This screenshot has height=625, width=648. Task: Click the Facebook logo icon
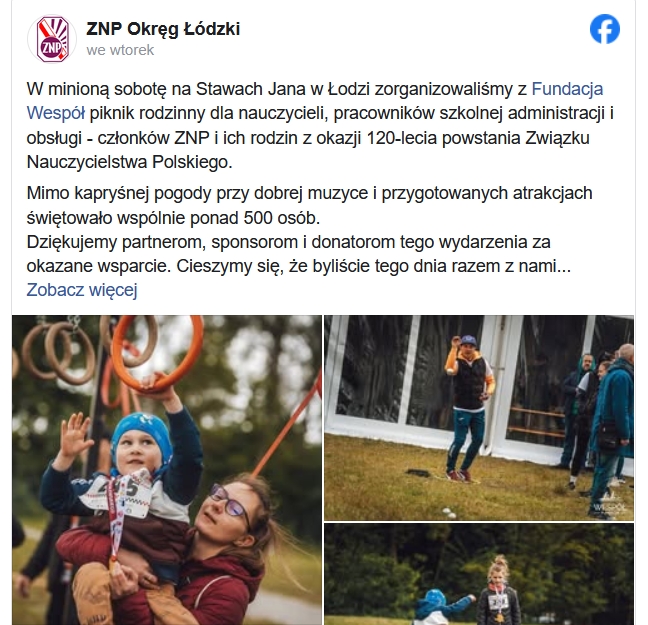click(605, 29)
